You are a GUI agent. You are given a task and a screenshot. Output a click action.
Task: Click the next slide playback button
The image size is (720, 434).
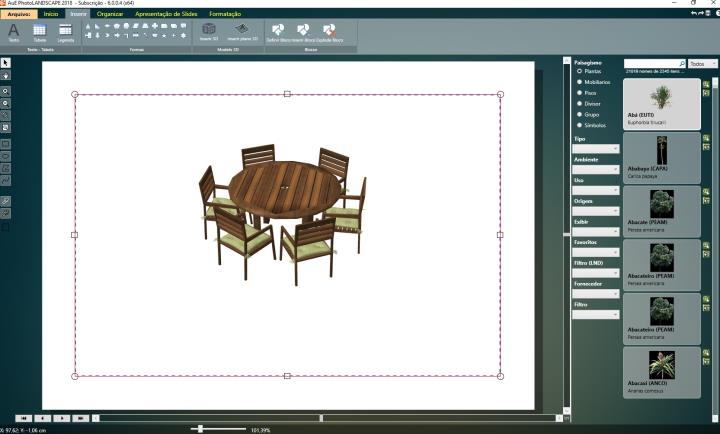(x=62, y=417)
